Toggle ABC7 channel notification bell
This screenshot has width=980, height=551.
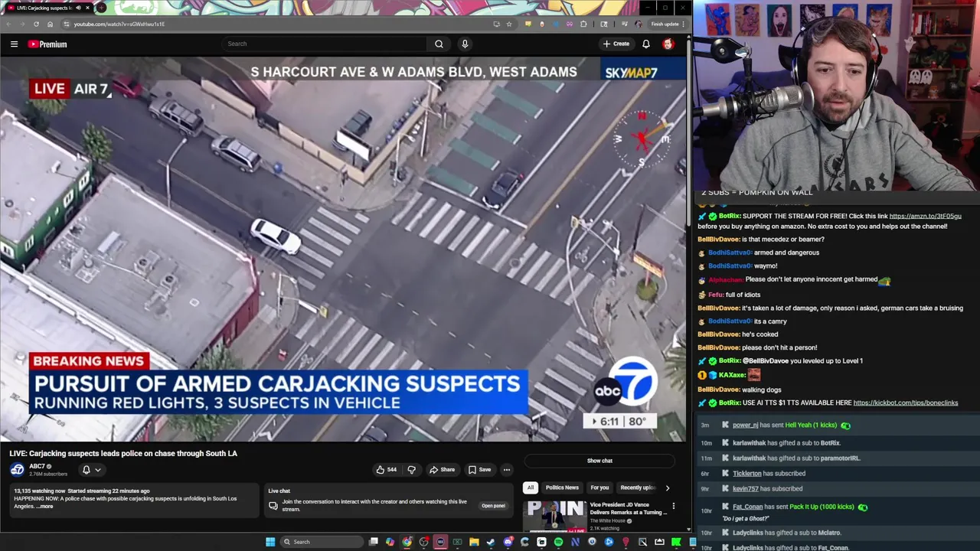(86, 470)
